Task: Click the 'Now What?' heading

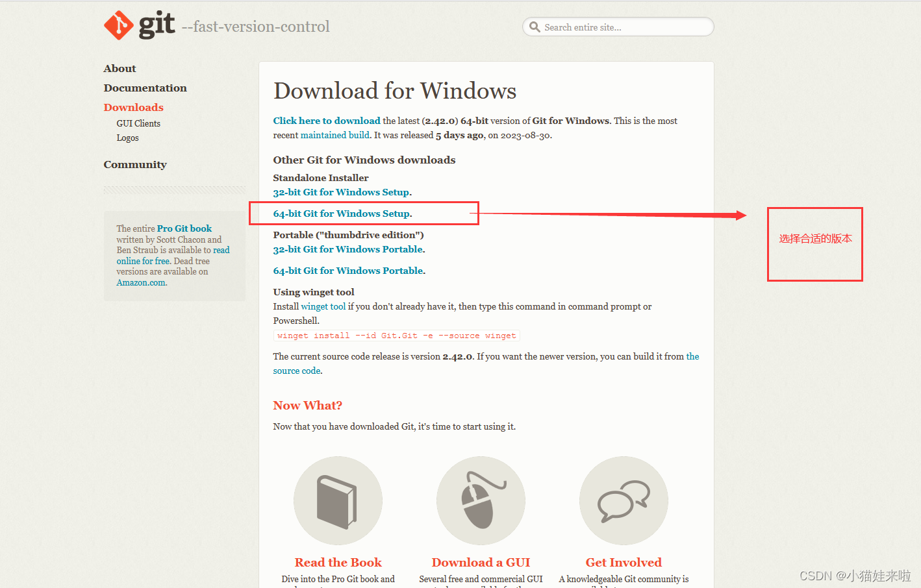Action: pos(307,406)
